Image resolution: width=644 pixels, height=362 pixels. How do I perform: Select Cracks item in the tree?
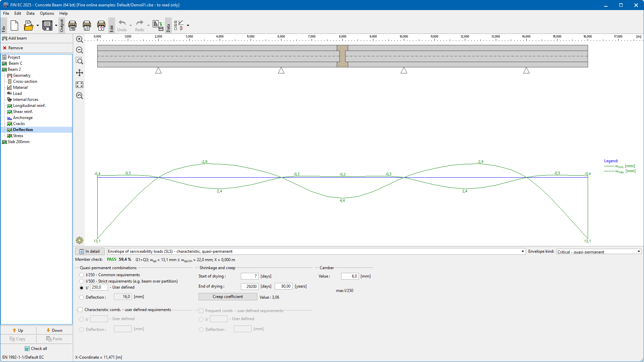(19, 124)
